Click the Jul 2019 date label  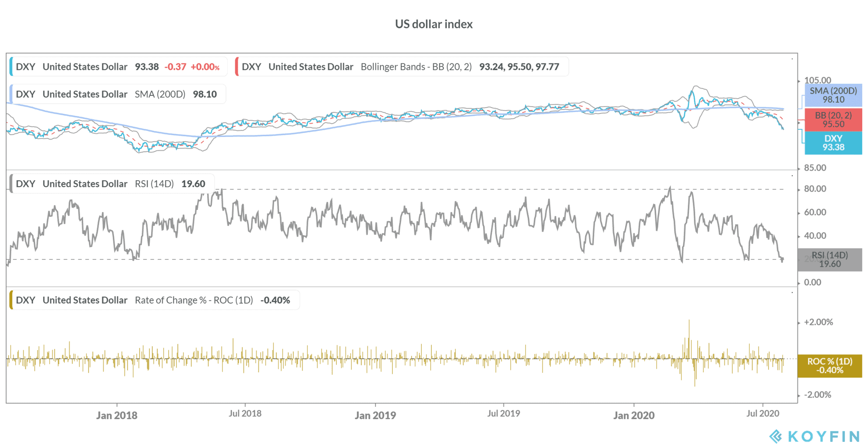(504, 413)
